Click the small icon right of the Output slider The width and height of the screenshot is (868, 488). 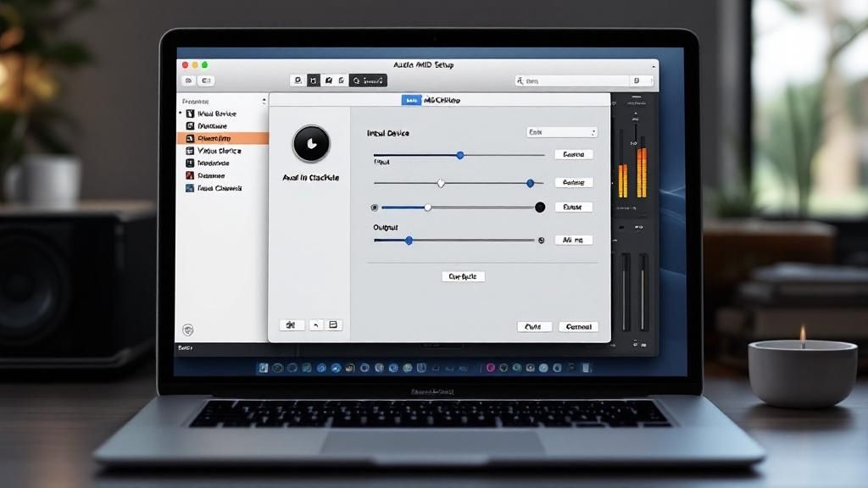coord(542,241)
